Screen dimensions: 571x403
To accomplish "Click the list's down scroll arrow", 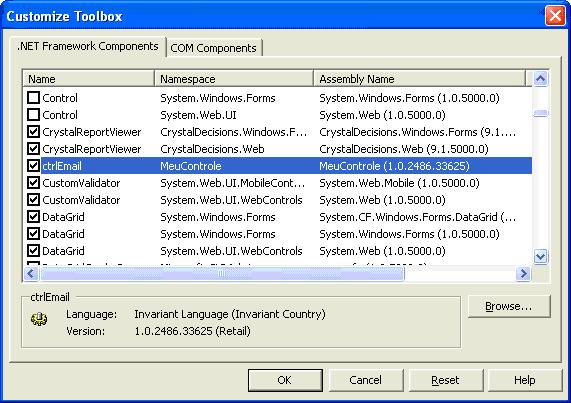I will (x=540, y=256).
